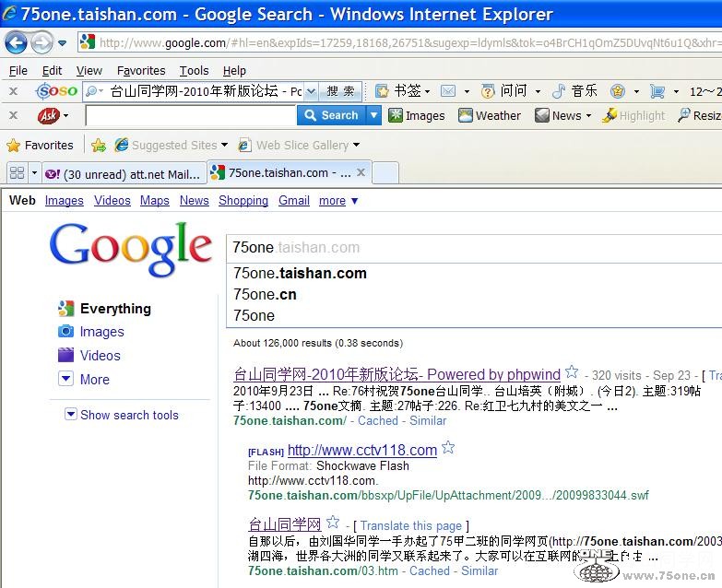Click the Ask toolbar search text field
722x588 pixels.
[190, 115]
